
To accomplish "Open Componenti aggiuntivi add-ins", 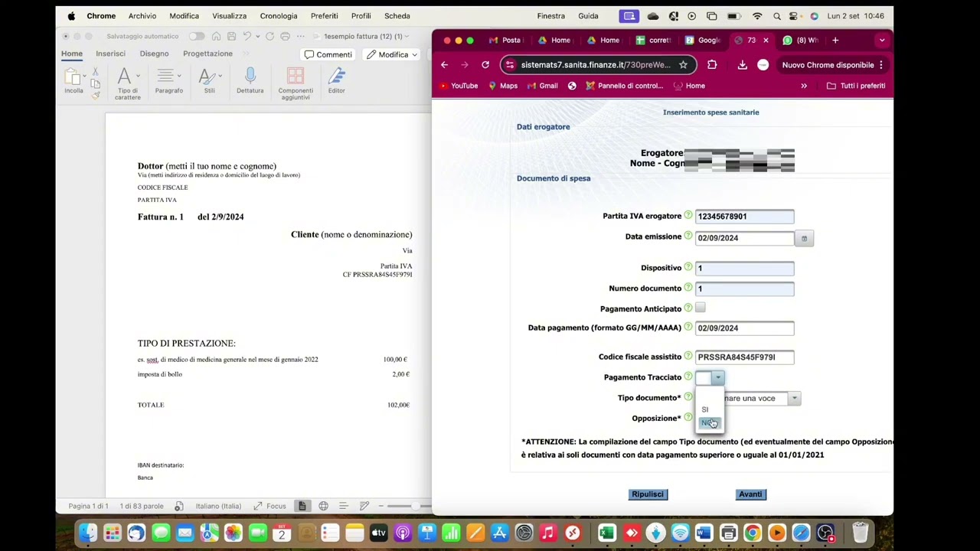I will click(x=296, y=84).
